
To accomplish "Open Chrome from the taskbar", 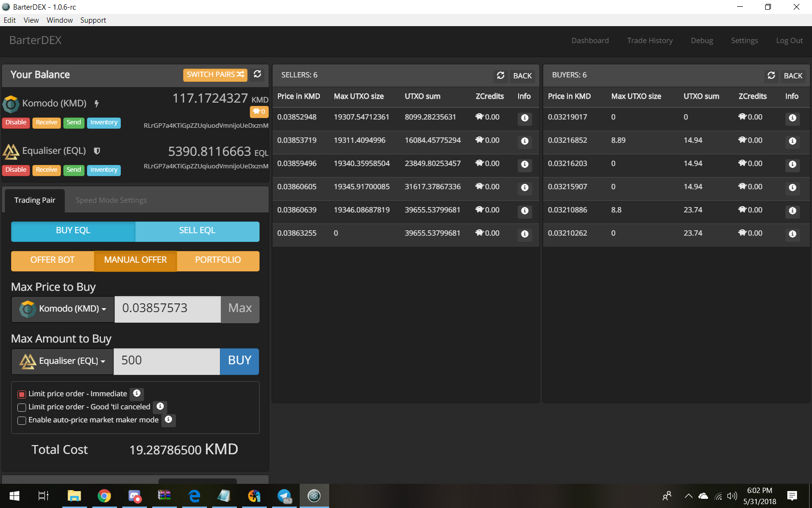I will pos(104,496).
